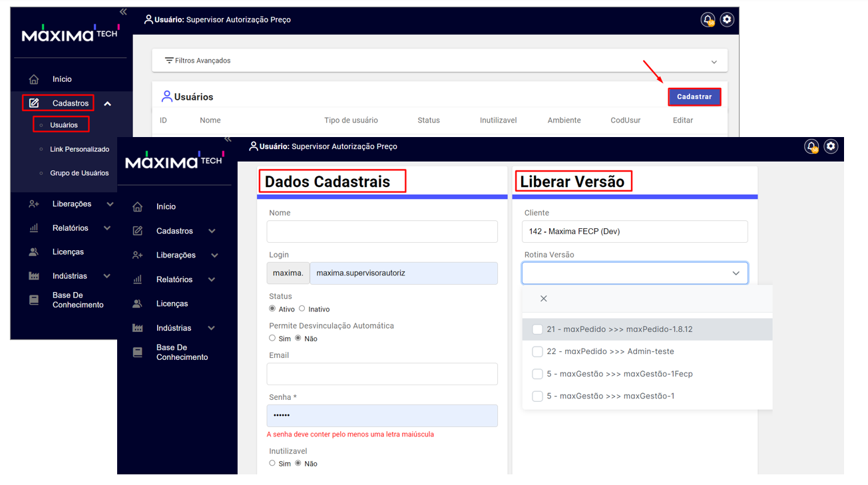Image resolution: width=868 pixels, height=485 pixels.
Task: Click the notification bell in front panel
Action: click(811, 146)
